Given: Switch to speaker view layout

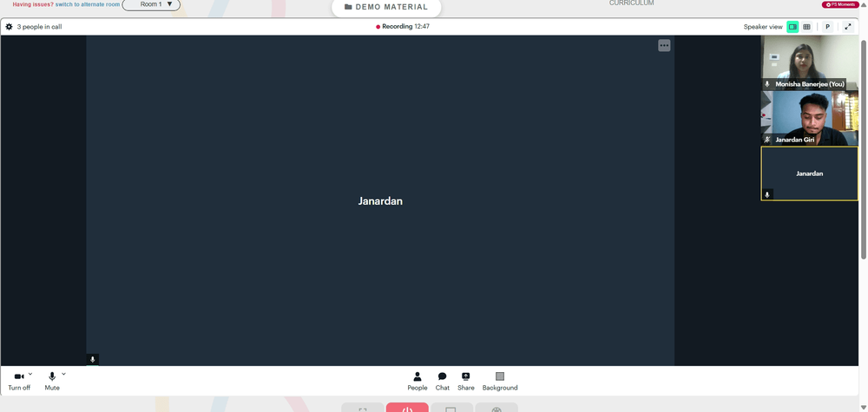Looking at the screenshot, I should click(x=792, y=27).
